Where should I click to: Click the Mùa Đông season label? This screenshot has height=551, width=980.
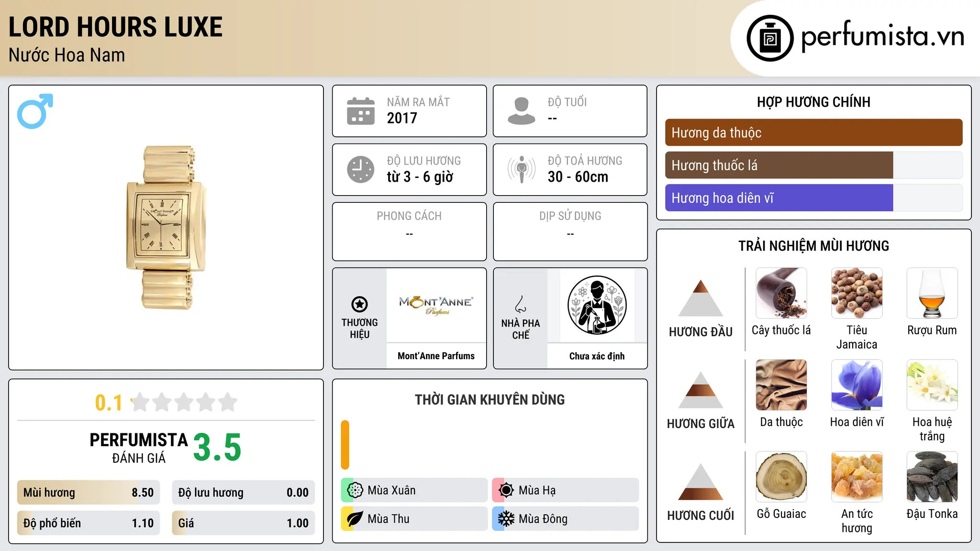[543, 519]
